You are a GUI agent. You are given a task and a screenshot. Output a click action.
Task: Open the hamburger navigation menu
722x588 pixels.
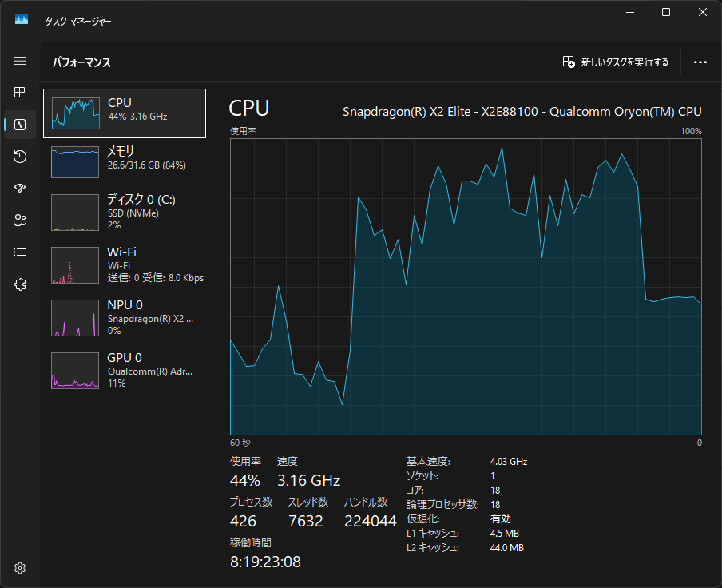pyautogui.click(x=21, y=62)
